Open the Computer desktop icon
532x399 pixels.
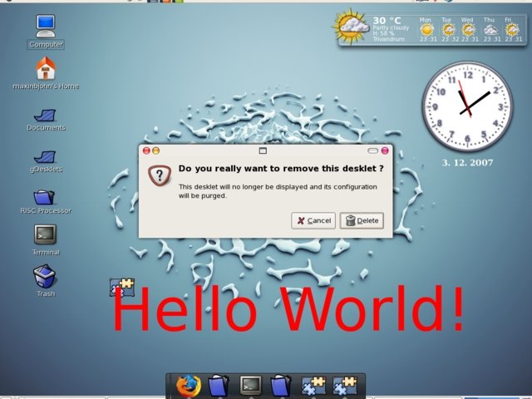pos(46,26)
